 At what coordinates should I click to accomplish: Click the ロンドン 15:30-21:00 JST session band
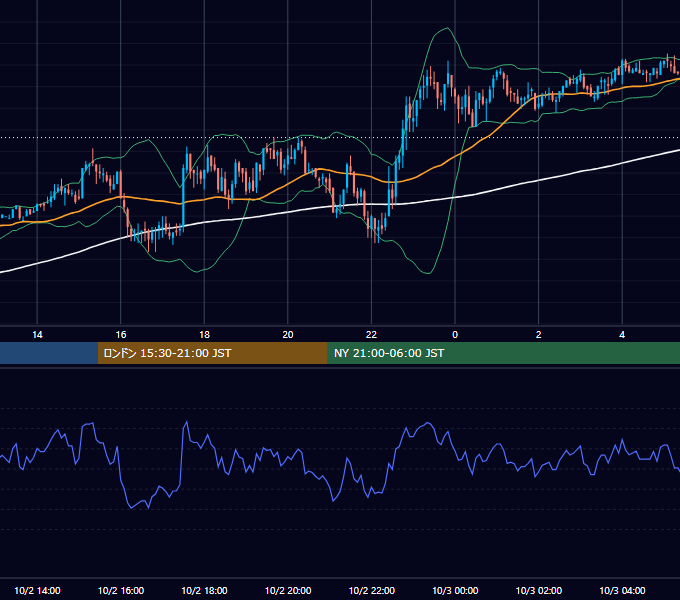212,353
